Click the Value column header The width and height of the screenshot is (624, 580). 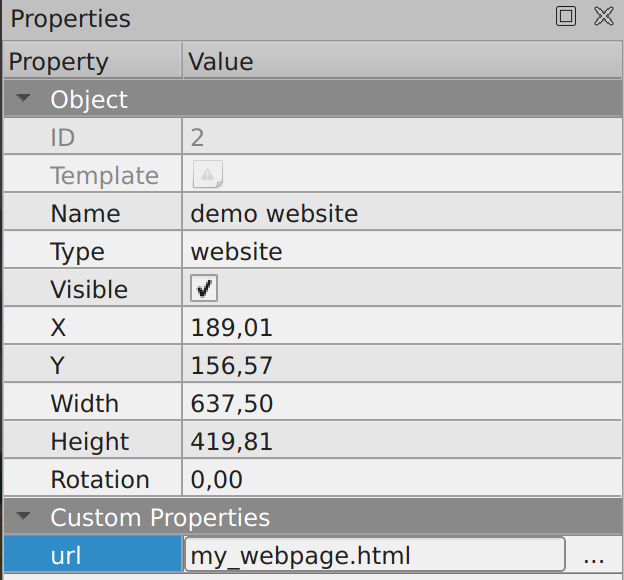pos(402,61)
